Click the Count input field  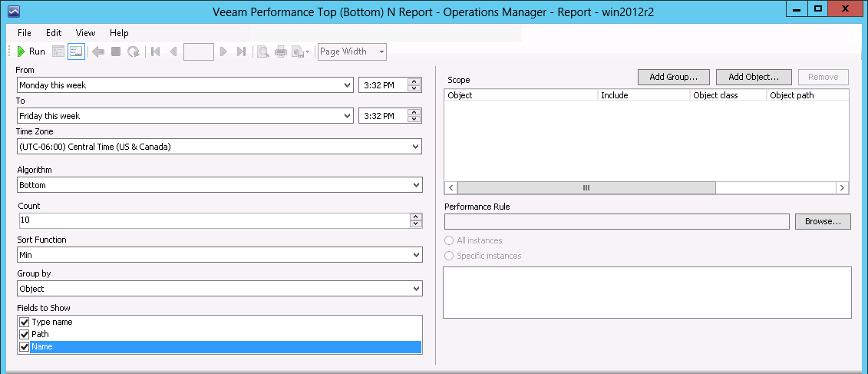[x=213, y=220]
